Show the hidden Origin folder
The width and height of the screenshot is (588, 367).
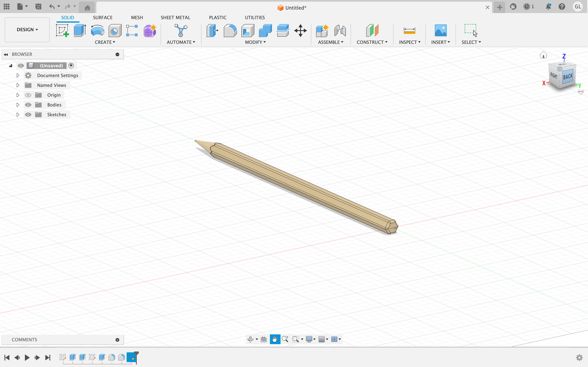tap(28, 95)
